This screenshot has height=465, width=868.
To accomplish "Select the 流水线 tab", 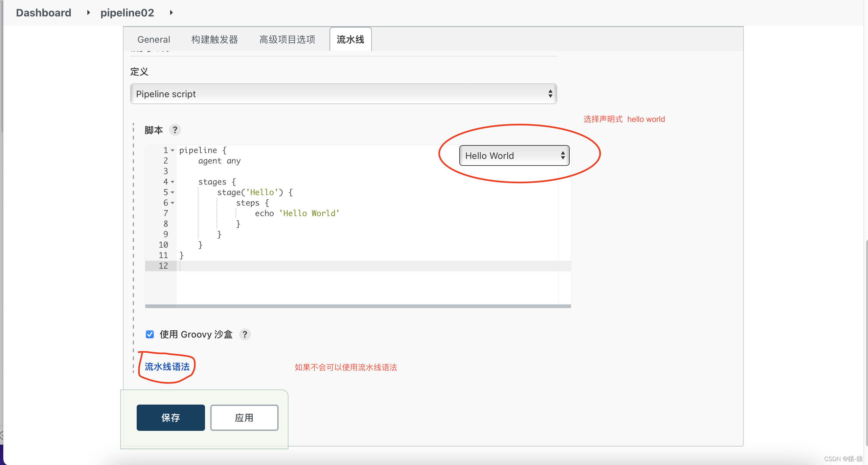I will coord(350,39).
